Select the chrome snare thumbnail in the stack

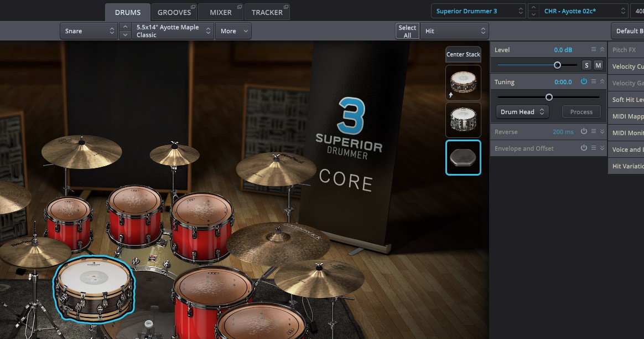point(463,120)
